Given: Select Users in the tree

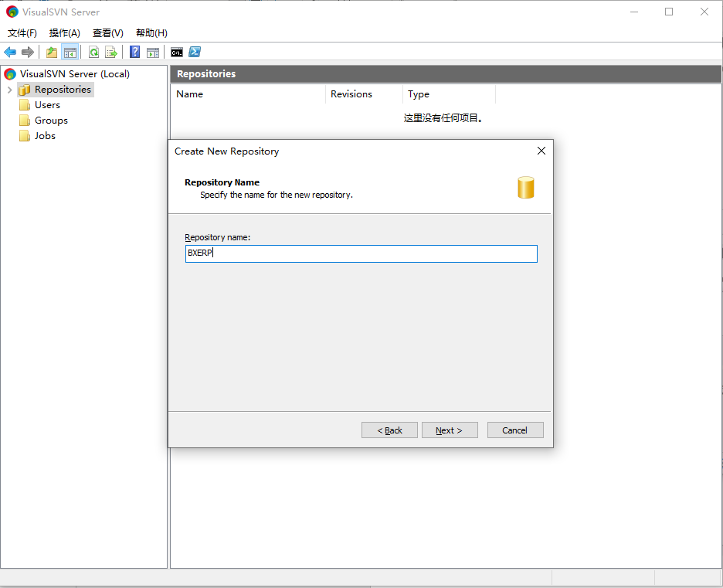Looking at the screenshot, I should tap(47, 105).
